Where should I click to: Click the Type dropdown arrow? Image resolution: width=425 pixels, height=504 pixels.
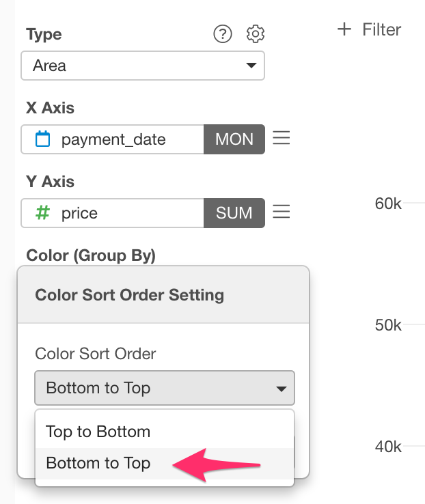pos(251,66)
